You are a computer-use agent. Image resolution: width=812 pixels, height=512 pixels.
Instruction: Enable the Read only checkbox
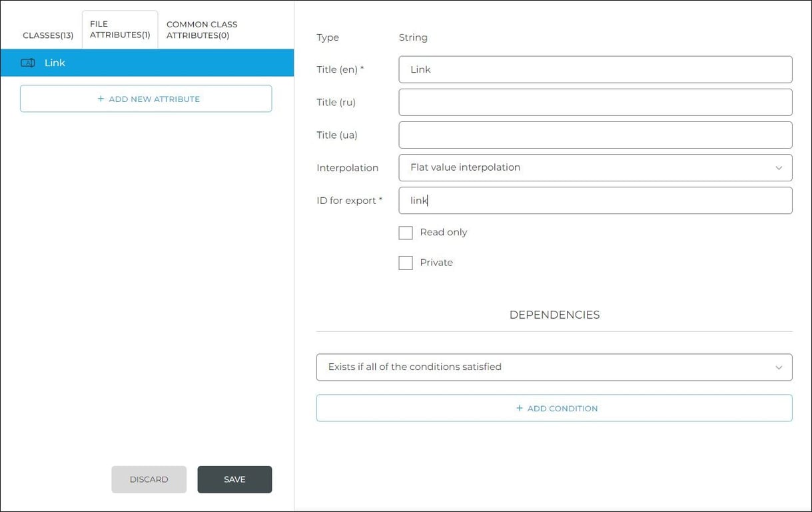[406, 232]
